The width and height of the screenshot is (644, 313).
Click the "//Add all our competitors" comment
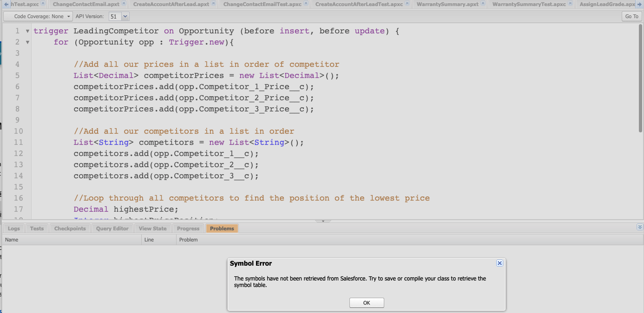coord(184,131)
